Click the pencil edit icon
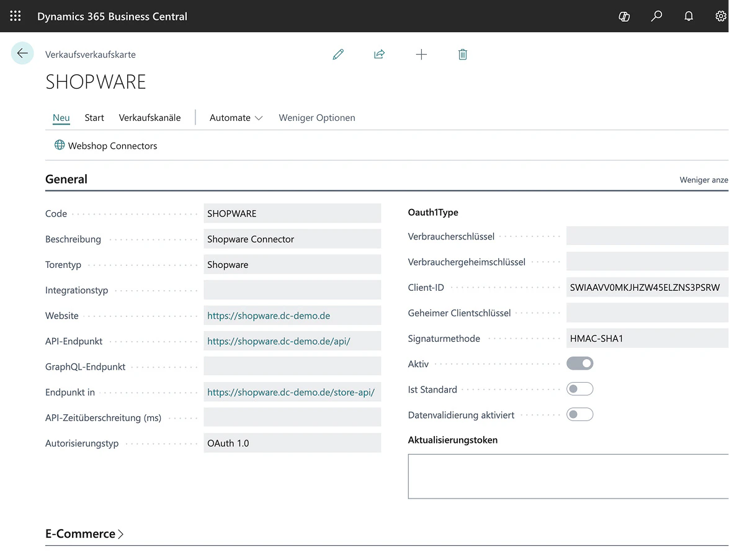This screenshot has width=729, height=560. (x=338, y=55)
